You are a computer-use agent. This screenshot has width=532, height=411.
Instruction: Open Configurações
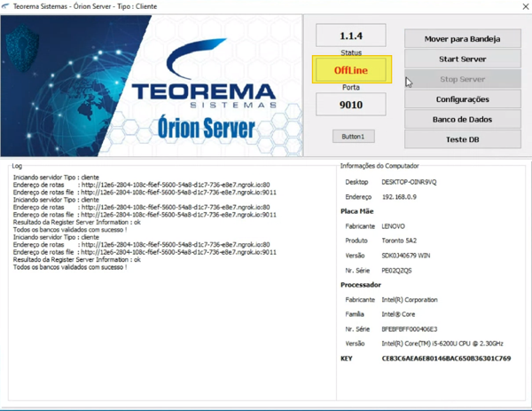[463, 99]
